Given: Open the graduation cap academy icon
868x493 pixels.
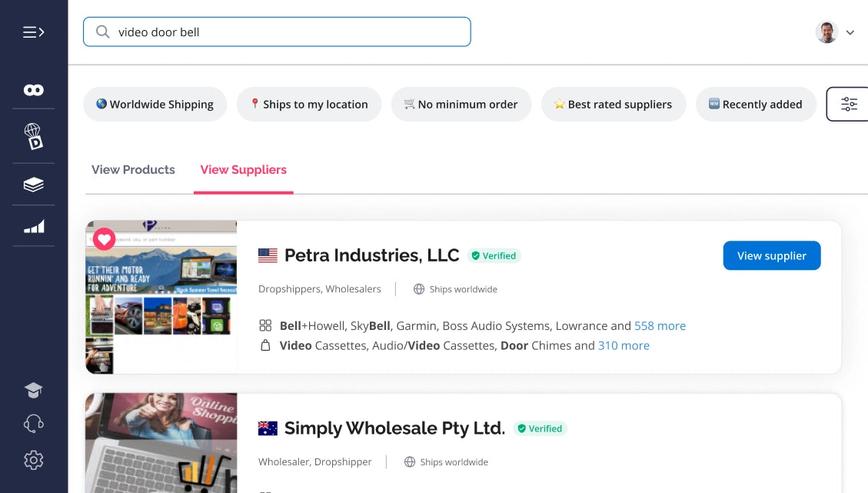Looking at the screenshot, I should click(33, 390).
